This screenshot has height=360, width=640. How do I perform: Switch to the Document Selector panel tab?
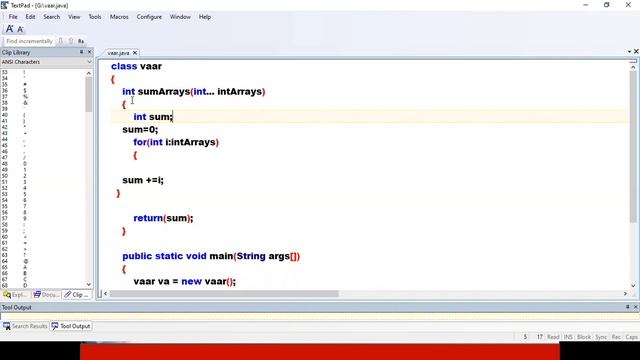click(x=46, y=294)
